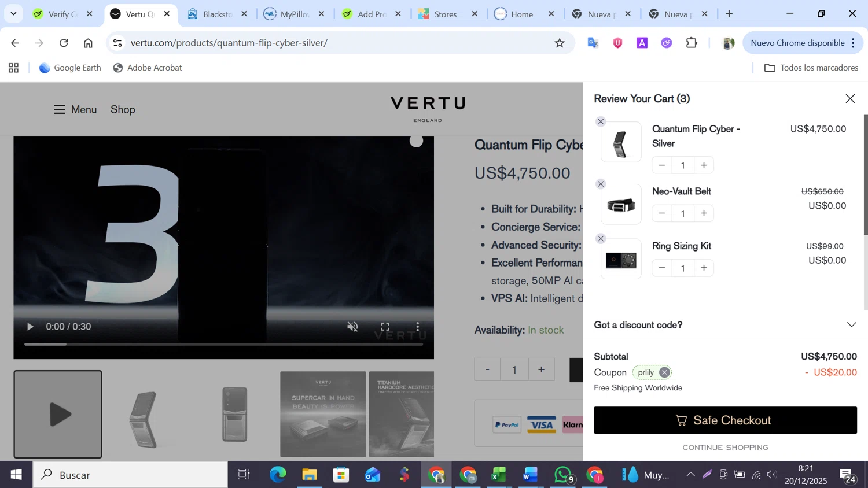Open a new browser tab

(729, 14)
